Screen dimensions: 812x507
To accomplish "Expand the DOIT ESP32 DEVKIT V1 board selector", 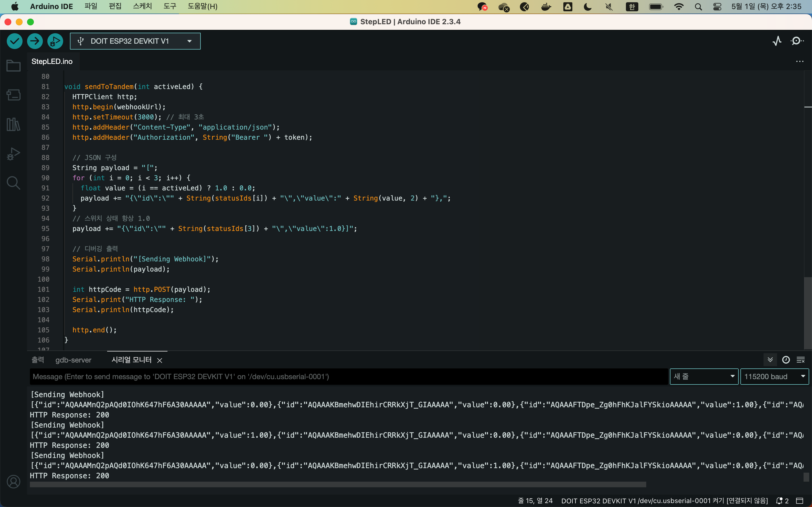I will 135,41.
